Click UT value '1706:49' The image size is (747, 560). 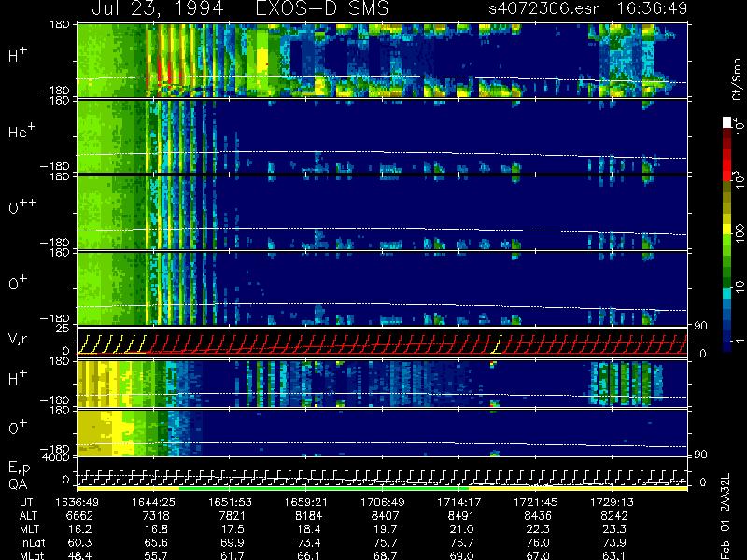pyautogui.click(x=383, y=502)
